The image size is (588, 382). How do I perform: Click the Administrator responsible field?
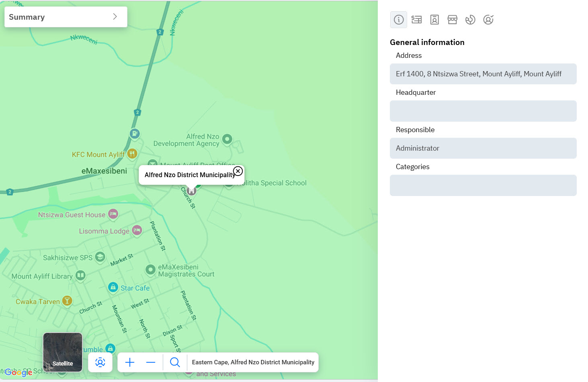[483, 148]
